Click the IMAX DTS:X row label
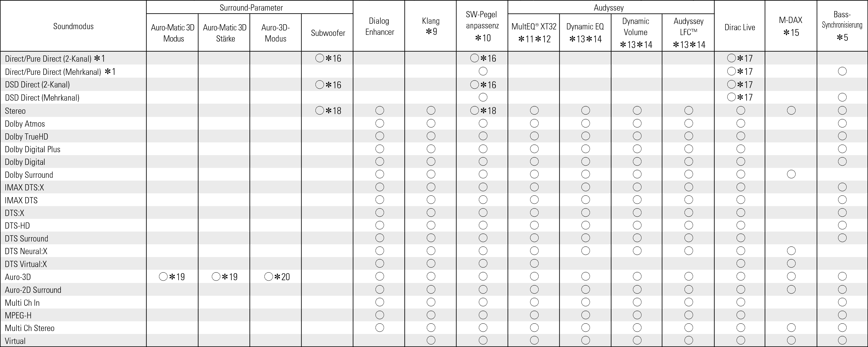The image size is (868, 347). click(x=24, y=188)
